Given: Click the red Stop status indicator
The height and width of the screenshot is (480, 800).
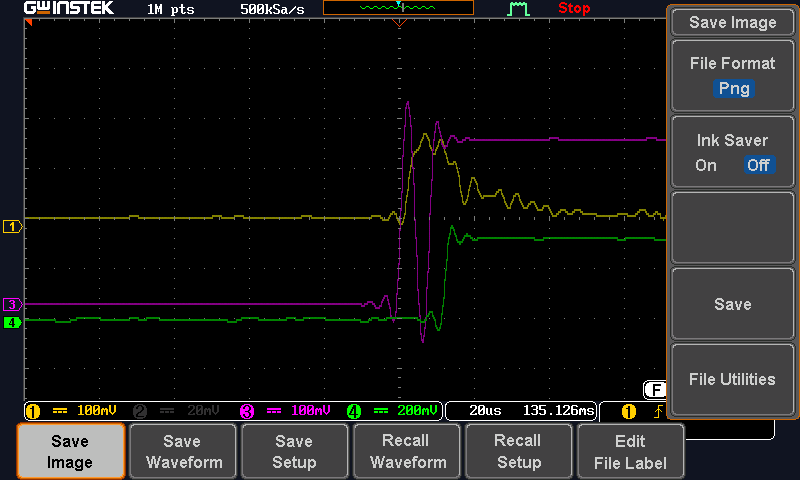Looking at the screenshot, I should tap(574, 8).
